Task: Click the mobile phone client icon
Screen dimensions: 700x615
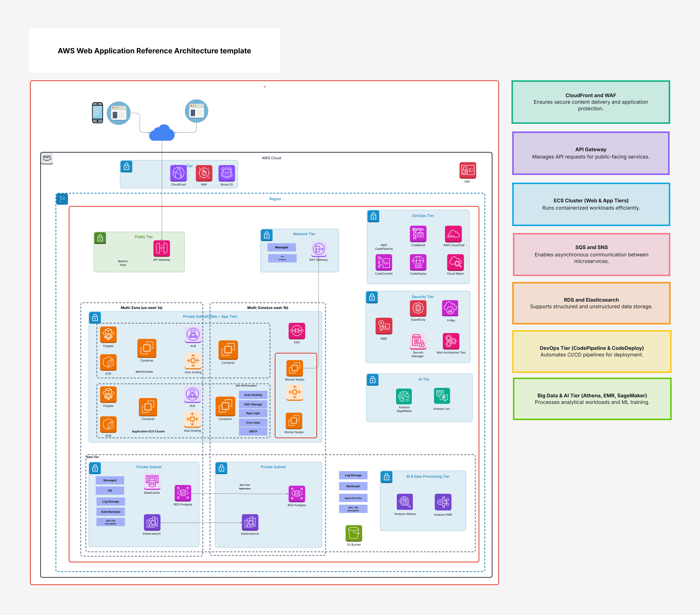Action: coord(98,113)
